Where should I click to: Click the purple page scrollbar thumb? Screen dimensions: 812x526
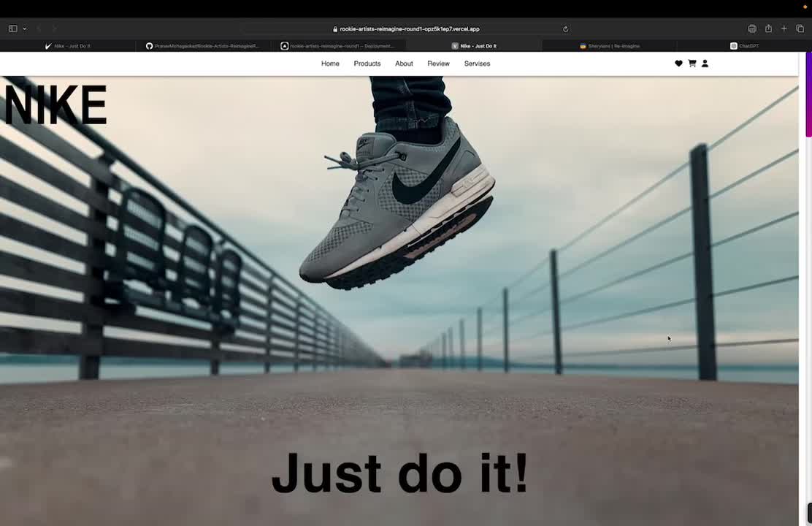[808, 94]
